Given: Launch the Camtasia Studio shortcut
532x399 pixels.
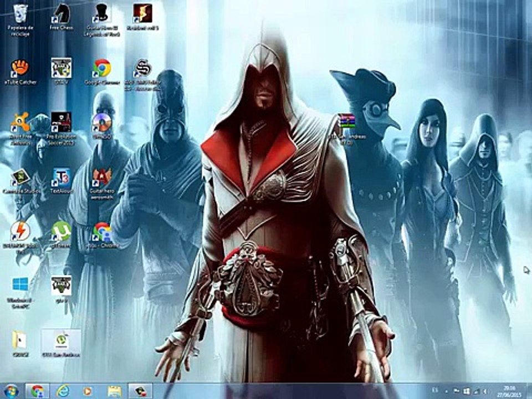Looking at the screenshot, I should [x=21, y=181].
